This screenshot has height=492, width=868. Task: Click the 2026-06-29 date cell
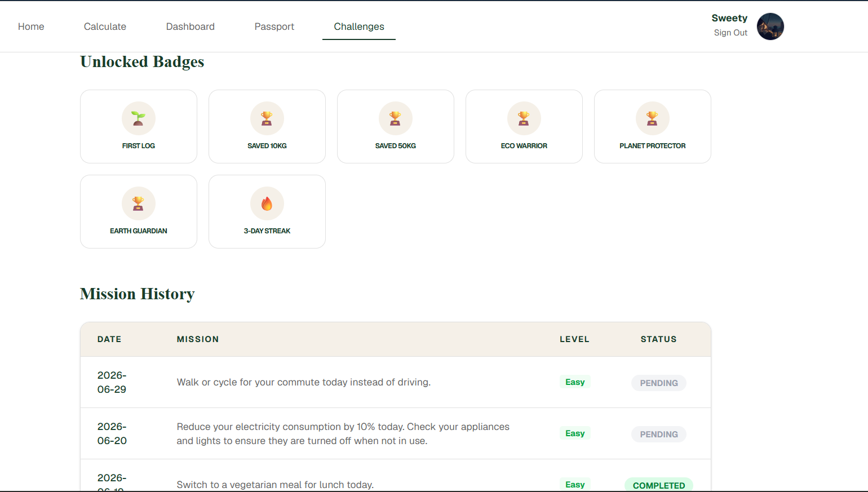112,382
